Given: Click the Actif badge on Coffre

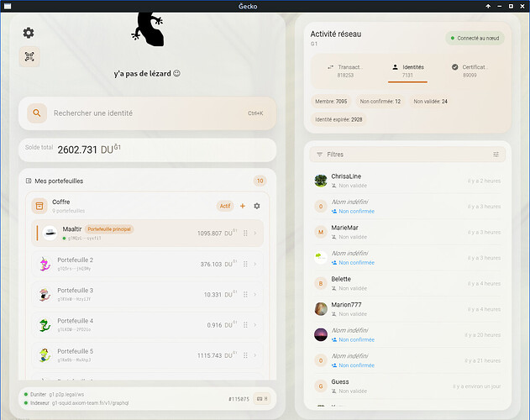Looking at the screenshot, I should [x=225, y=206].
